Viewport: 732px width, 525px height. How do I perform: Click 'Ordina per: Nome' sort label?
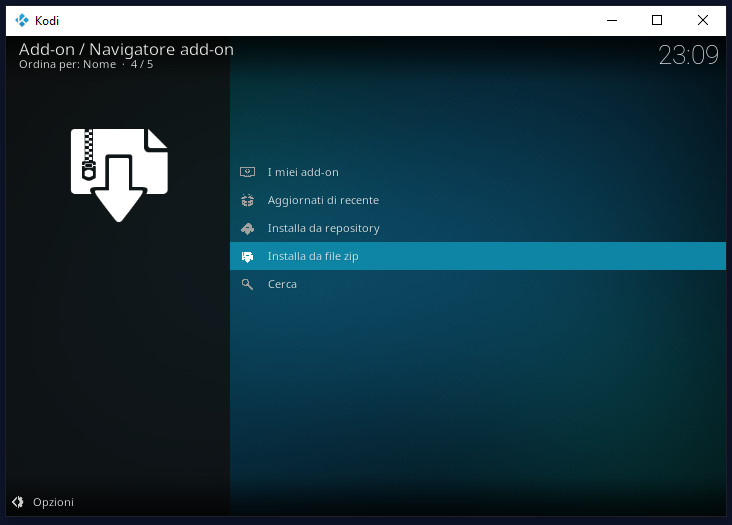[x=68, y=64]
